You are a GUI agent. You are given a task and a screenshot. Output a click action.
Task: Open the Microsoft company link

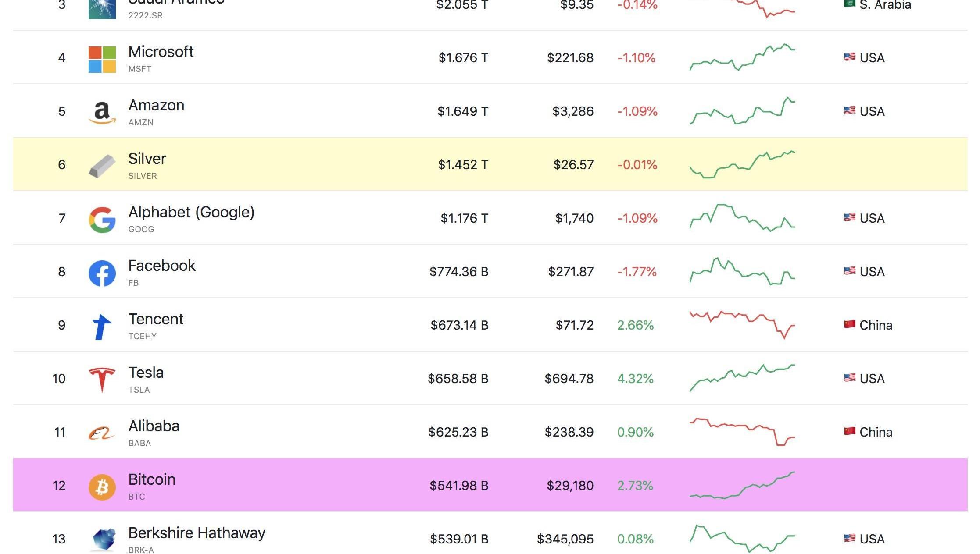coord(161,52)
